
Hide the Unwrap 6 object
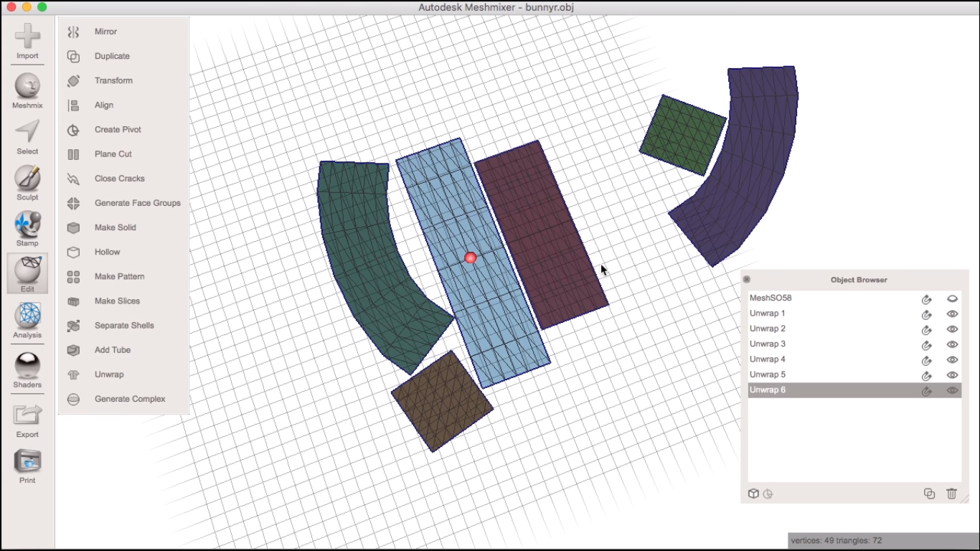[x=952, y=390]
